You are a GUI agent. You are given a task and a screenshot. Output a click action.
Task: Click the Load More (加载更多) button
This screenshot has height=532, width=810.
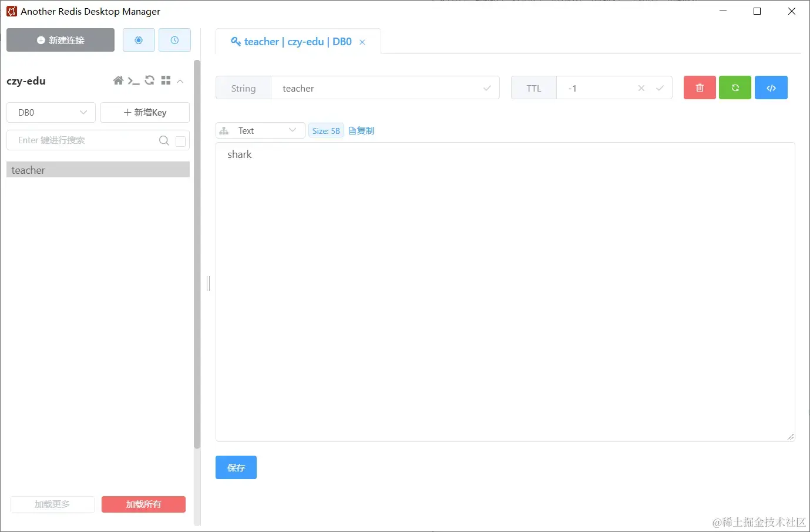pos(52,504)
